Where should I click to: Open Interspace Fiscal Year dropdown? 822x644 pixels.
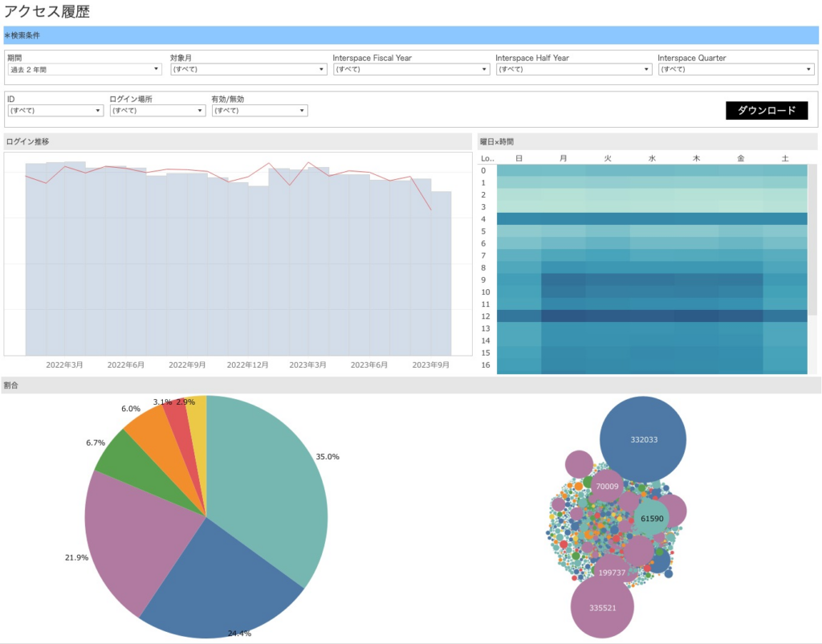(x=410, y=70)
